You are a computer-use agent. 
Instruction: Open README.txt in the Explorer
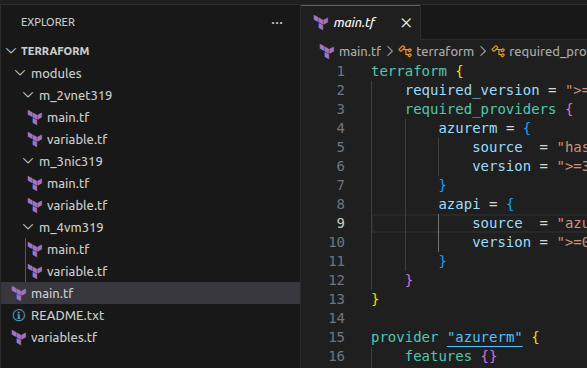[67, 316]
